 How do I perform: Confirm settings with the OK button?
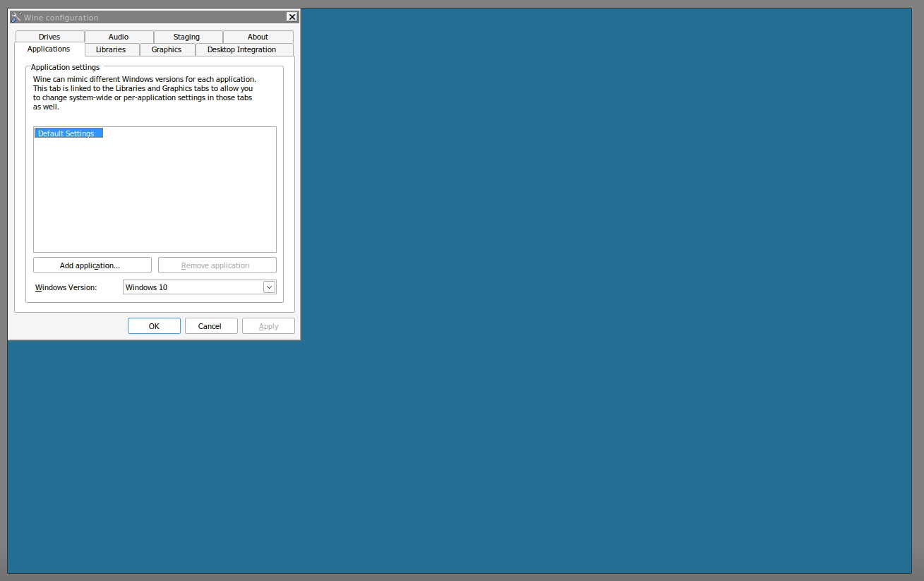[154, 325]
